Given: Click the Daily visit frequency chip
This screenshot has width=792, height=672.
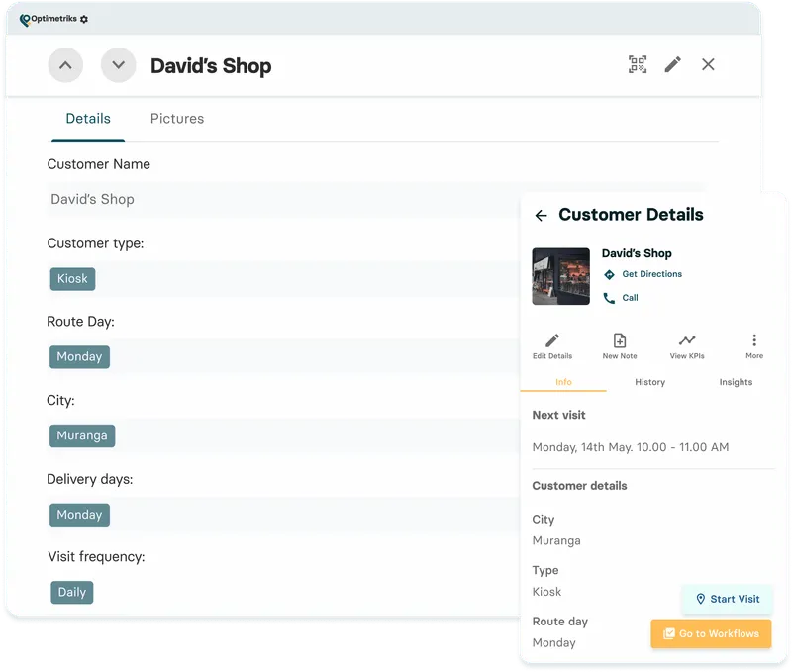Looking at the screenshot, I should (x=71, y=592).
